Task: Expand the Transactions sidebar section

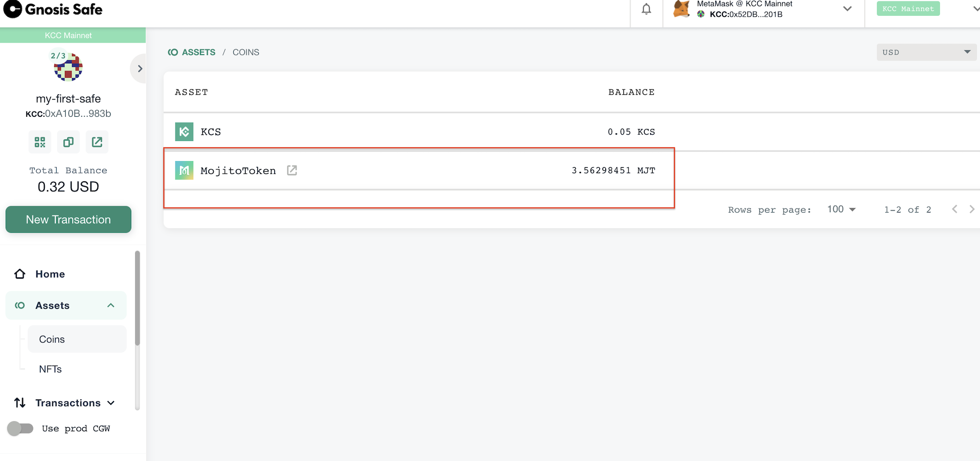Action: click(x=111, y=403)
